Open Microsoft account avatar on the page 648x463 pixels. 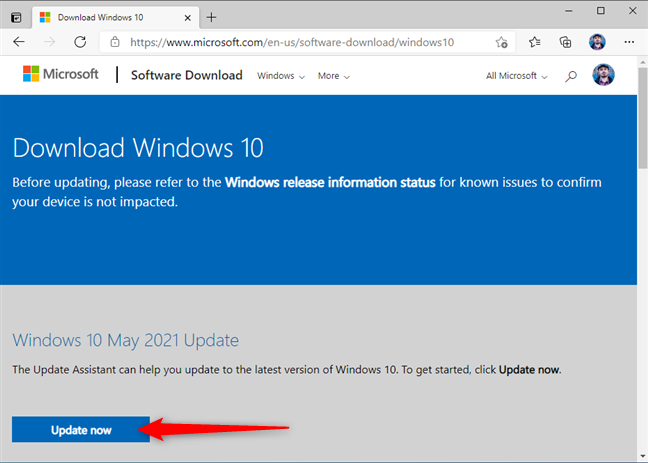603,75
